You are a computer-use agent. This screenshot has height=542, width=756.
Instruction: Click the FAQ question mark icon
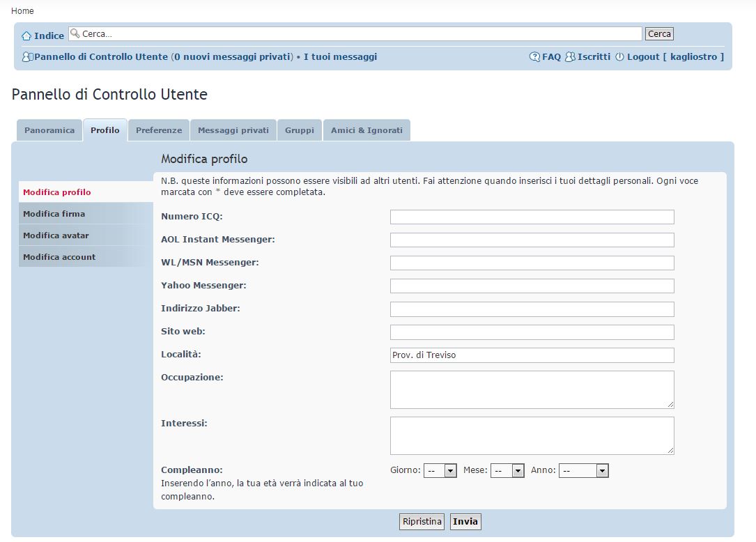click(x=534, y=57)
